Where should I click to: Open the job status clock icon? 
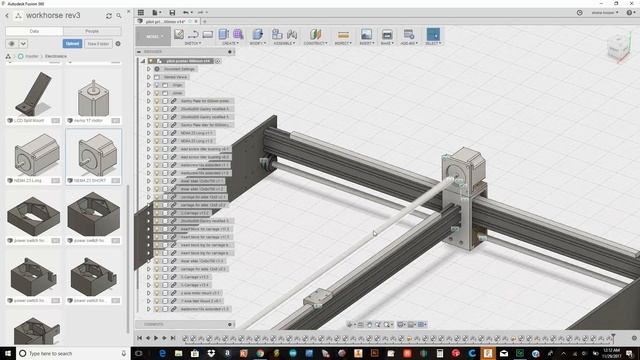[579, 13]
